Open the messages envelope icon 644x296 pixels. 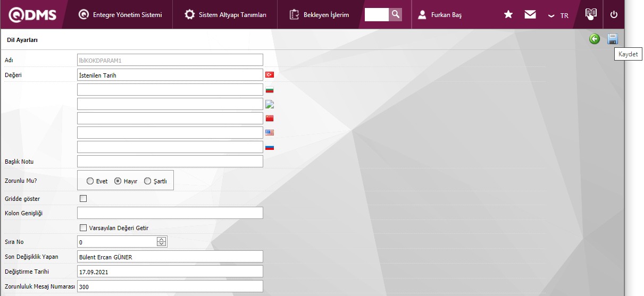tap(530, 15)
